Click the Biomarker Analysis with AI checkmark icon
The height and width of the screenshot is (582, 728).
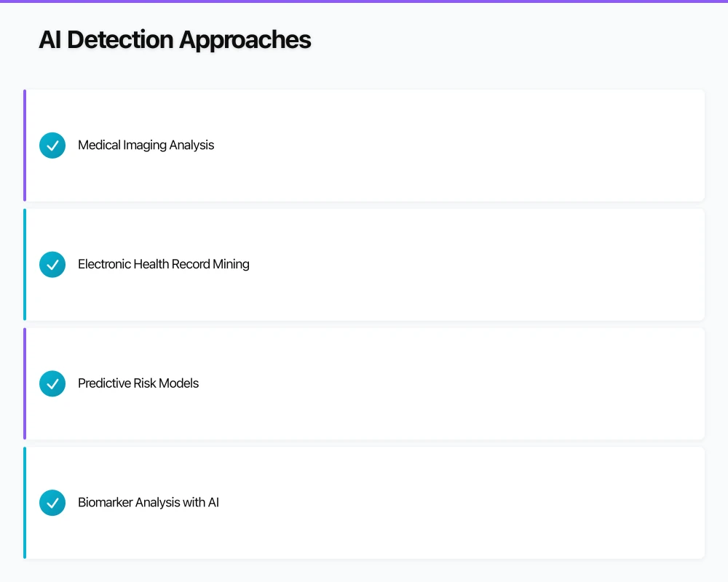point(52,502)
